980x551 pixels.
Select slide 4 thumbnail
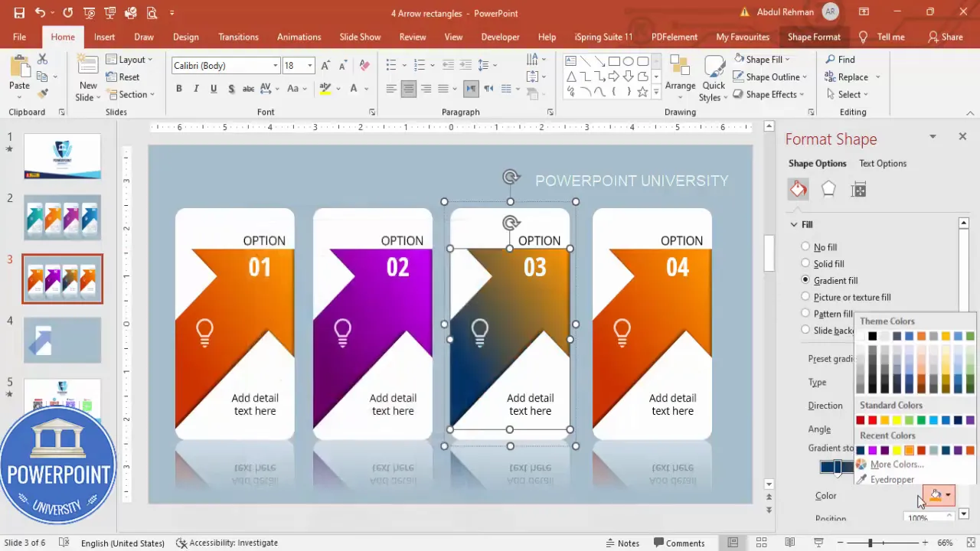coord(62,340)
